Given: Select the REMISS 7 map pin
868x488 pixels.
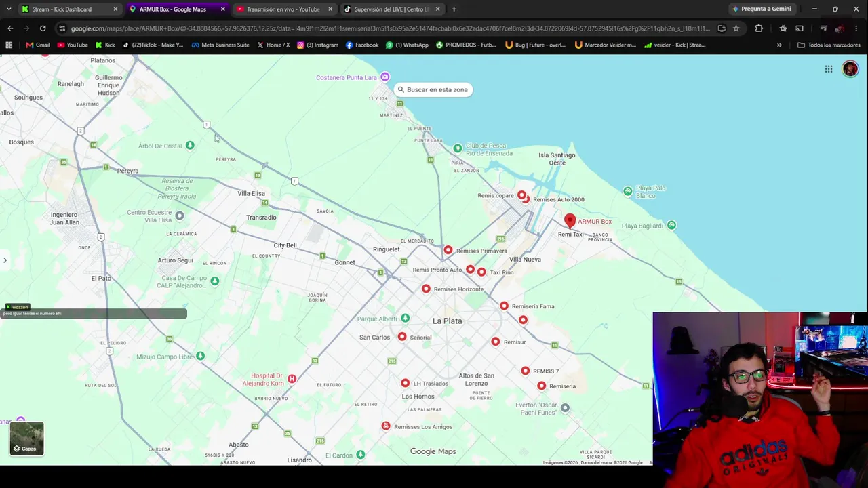Looking at the screenshot, I should coord(526,371).
